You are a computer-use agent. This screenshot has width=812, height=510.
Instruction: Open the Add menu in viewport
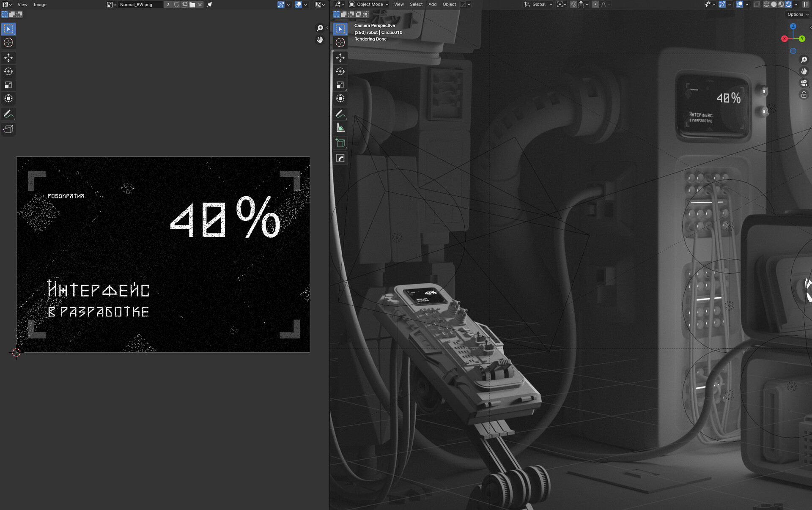point(432,4)
